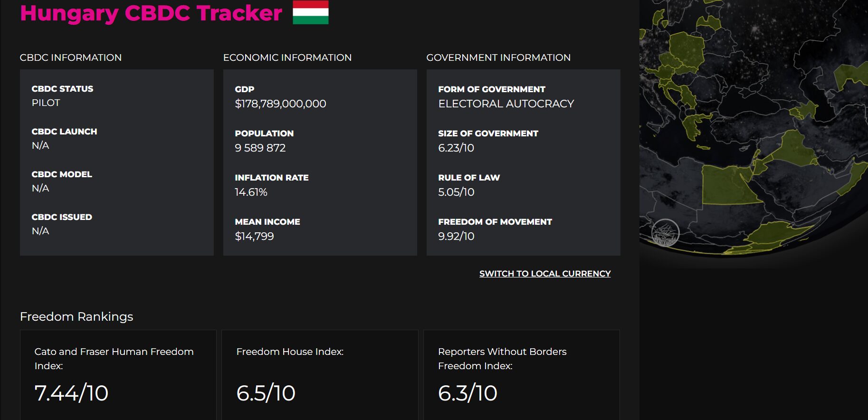Select highlighted Serbia on the globe
The width and height of the screenshot is (868, 420).
point(688,96)
